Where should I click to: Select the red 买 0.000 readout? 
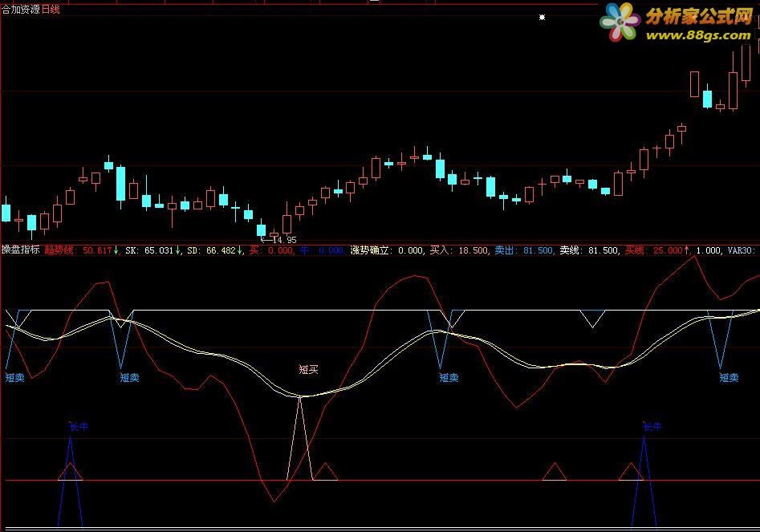(271, 250)
